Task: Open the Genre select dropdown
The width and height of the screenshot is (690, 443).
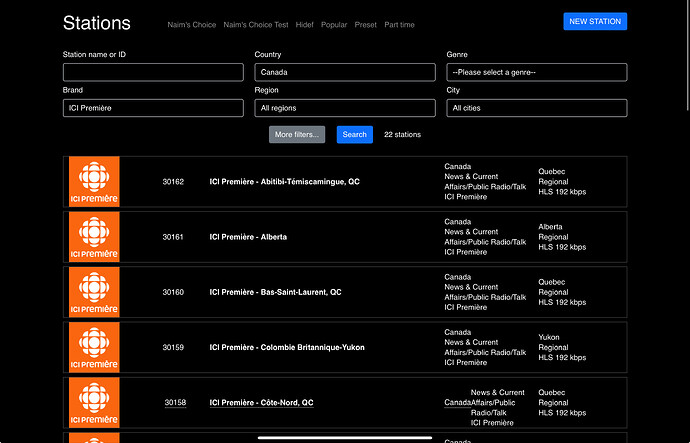Action: [x=537, y=72]
